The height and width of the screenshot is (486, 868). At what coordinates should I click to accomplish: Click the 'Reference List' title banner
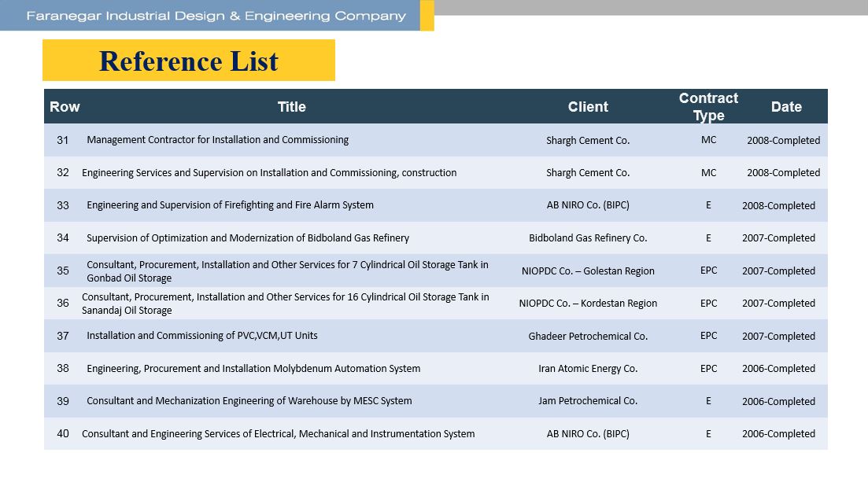(x=189, y=61)
